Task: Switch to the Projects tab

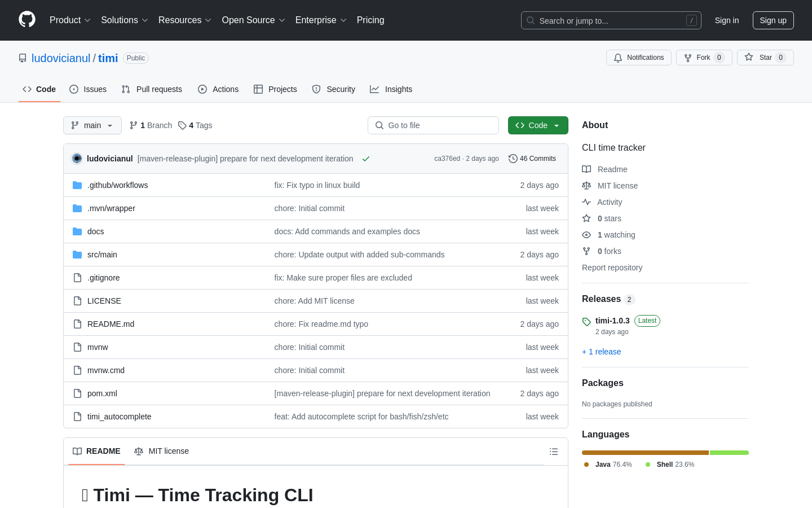Action: pos(275,89)
